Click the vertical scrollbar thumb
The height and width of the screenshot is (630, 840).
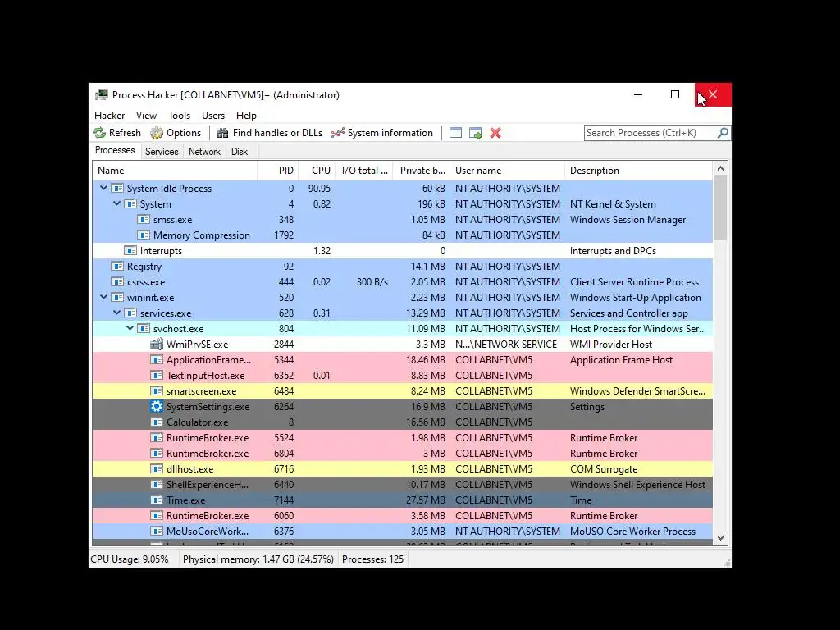pos(720,208)
